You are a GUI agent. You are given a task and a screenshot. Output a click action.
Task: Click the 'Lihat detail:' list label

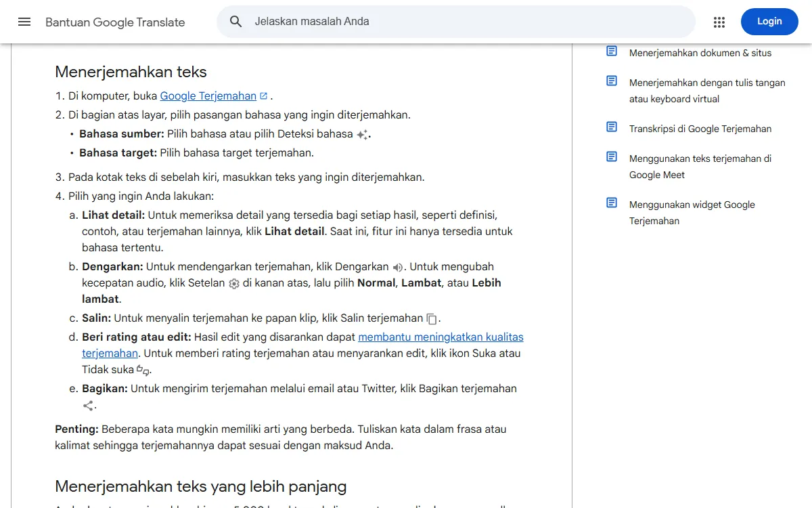(x=114, y=215)
